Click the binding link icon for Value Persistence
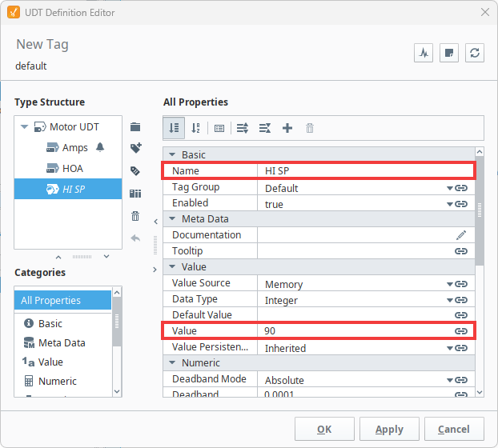 pyautogui.click(x=461, y=348)
